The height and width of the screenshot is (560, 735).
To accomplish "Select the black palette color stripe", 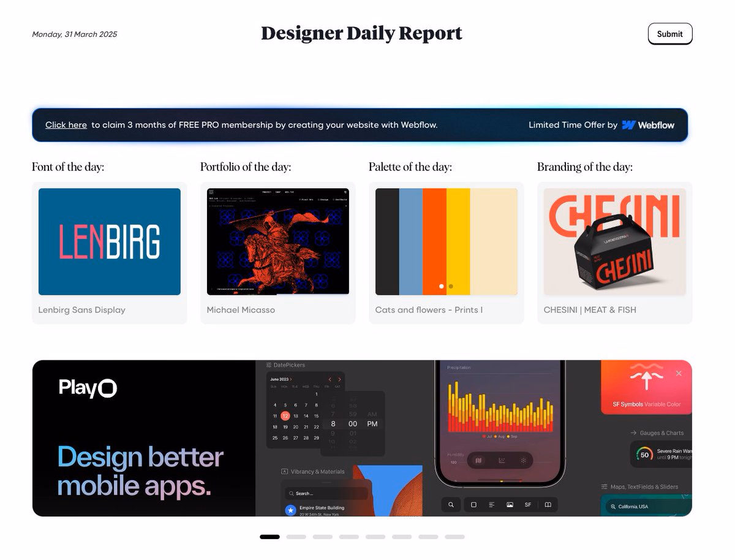I will pos(387,241).
